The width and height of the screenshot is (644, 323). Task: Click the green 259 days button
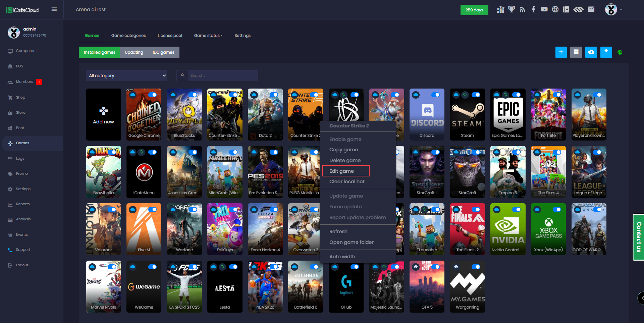click(x=474, y=10)
